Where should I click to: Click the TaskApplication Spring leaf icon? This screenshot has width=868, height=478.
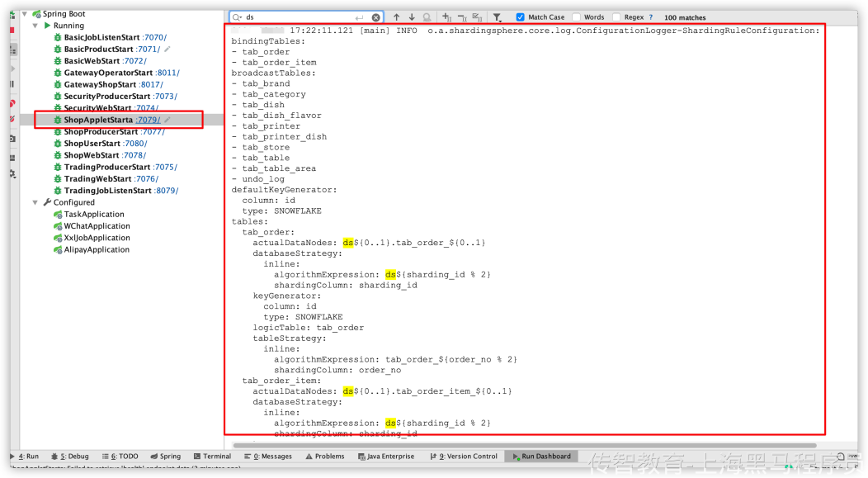click(58, 215)
